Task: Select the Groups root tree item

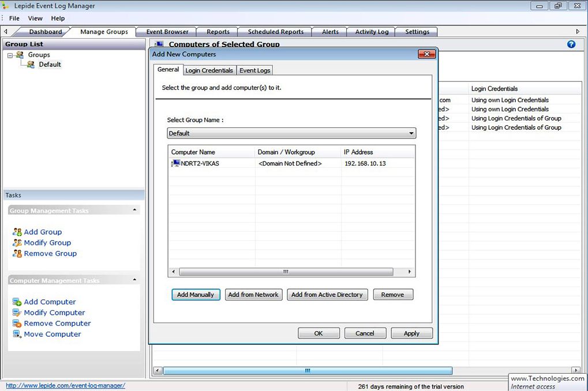Action: [39, 55]
